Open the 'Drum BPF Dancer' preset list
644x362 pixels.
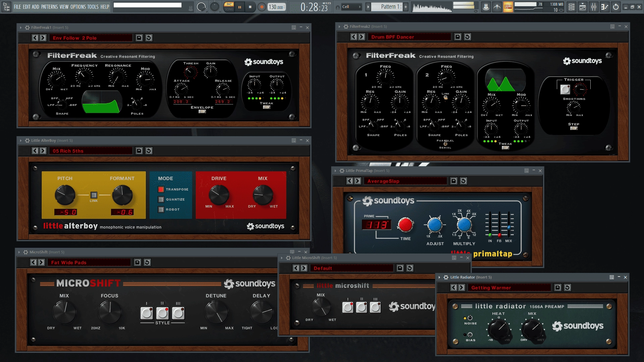pos(410,37)
